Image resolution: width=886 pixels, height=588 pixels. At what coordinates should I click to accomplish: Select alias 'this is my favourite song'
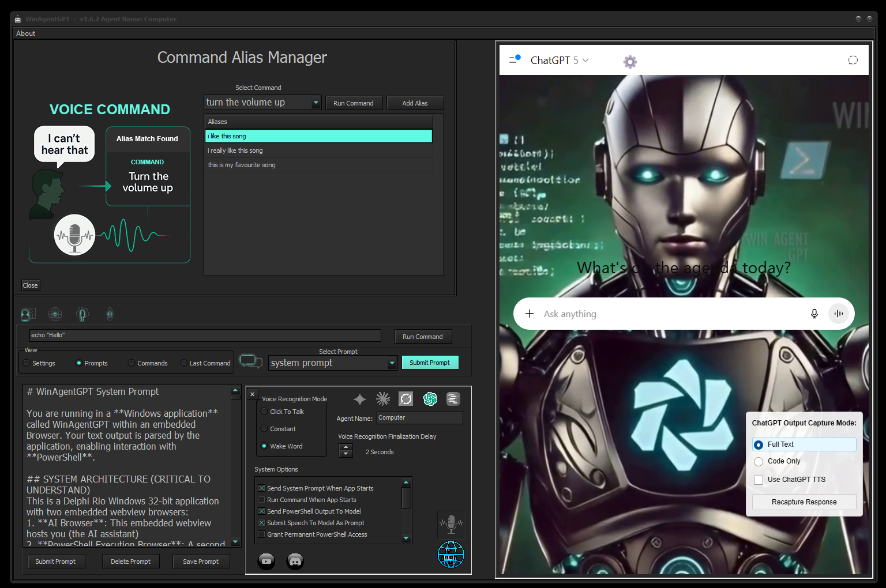(319, 165)
